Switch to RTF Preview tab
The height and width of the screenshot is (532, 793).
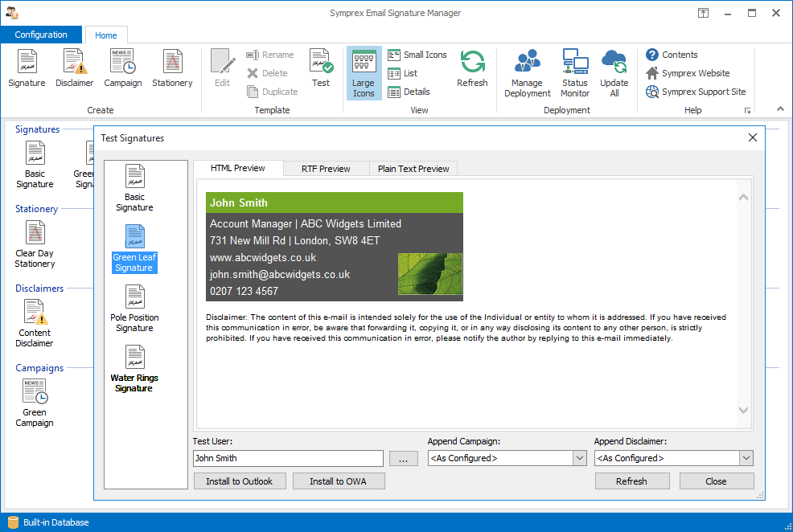(x=326, y=169)
